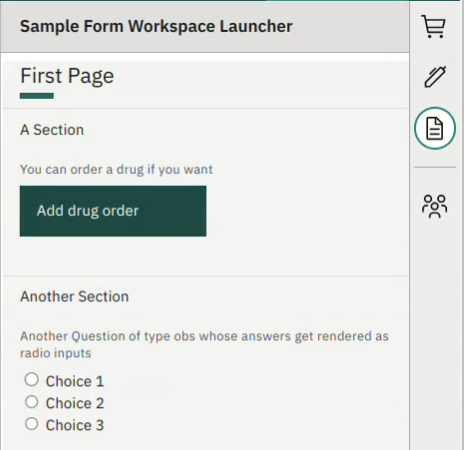Click the 'Choice 1' text label
The width and height of the screenshot is (464, 450).
click(75, 381)
